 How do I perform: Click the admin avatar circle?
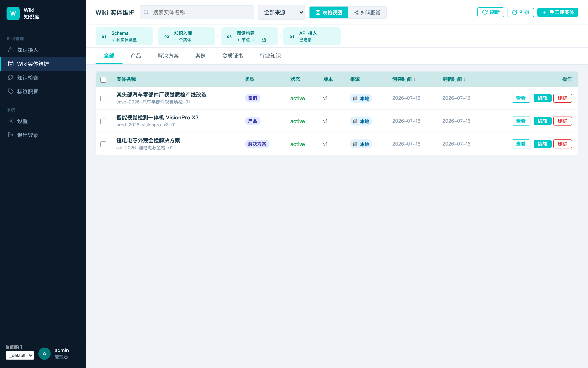click(45, 353)
